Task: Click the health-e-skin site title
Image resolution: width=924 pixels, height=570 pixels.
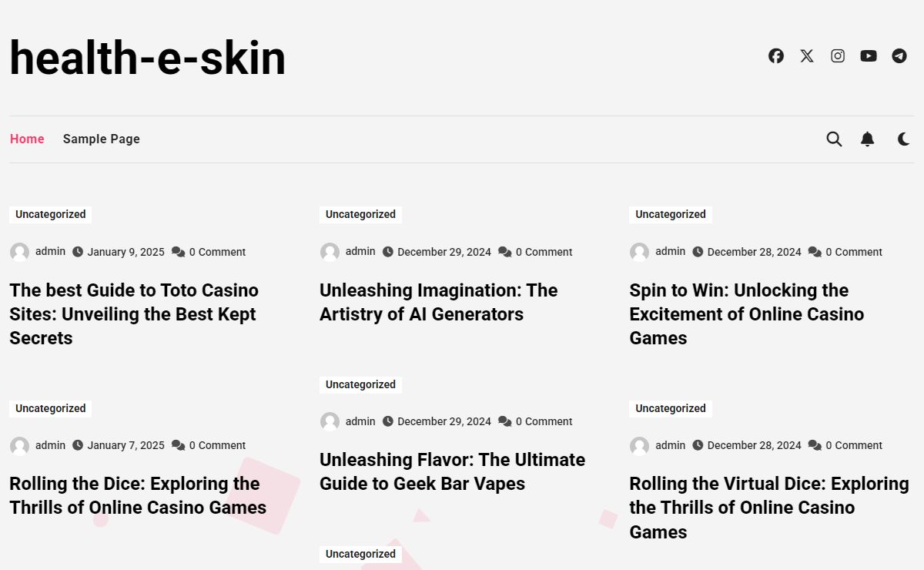Action: point(148,58)
